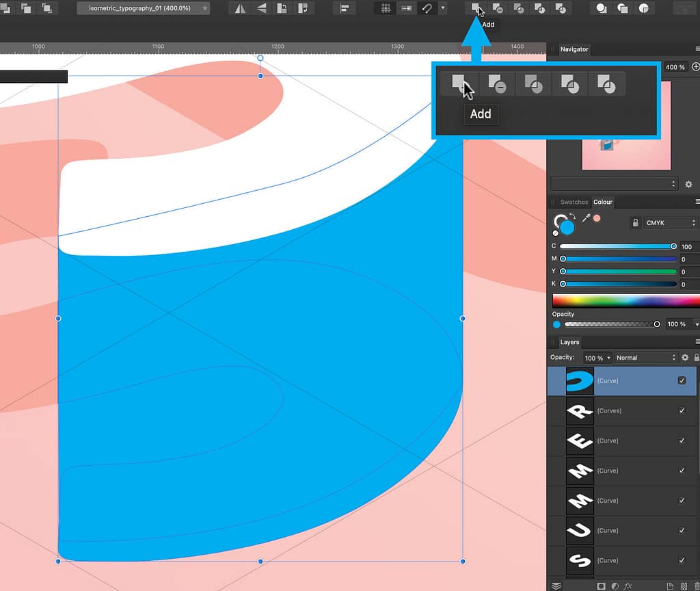Click the Flip Vertical toolbar icon
The image size is (700, 591).
pos(261,8)
